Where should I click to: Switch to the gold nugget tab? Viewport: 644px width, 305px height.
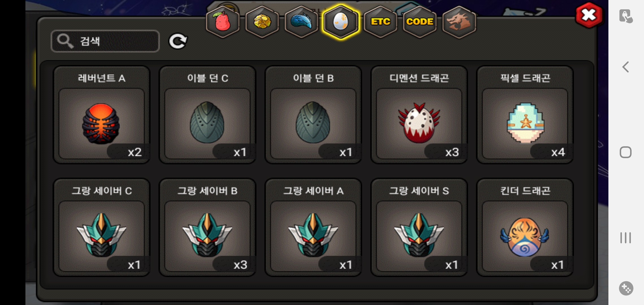tap(262, 22)
